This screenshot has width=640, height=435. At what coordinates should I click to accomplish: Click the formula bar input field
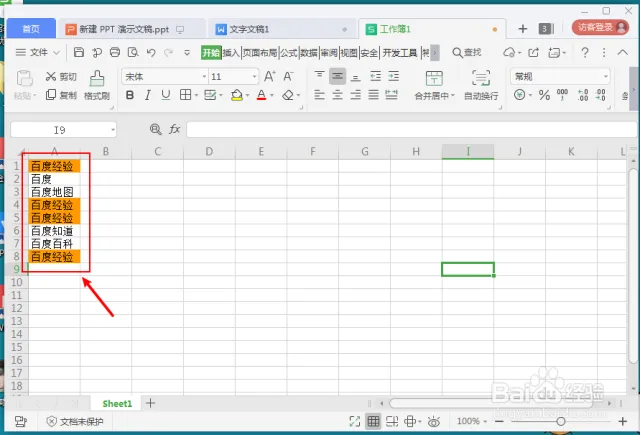pos(411,129)
